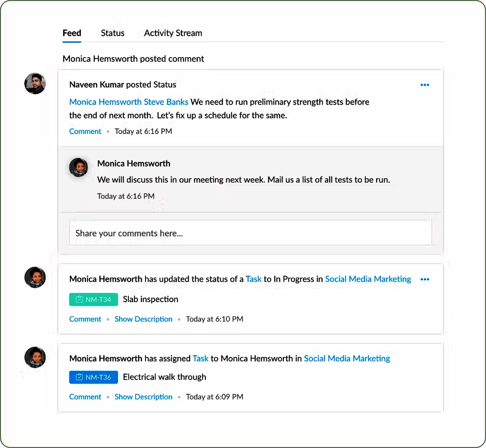The width and height of the screenshot is (486, 448).
Task: Click Comment under the Electrical walk through post
Action: tap(85, 397)
